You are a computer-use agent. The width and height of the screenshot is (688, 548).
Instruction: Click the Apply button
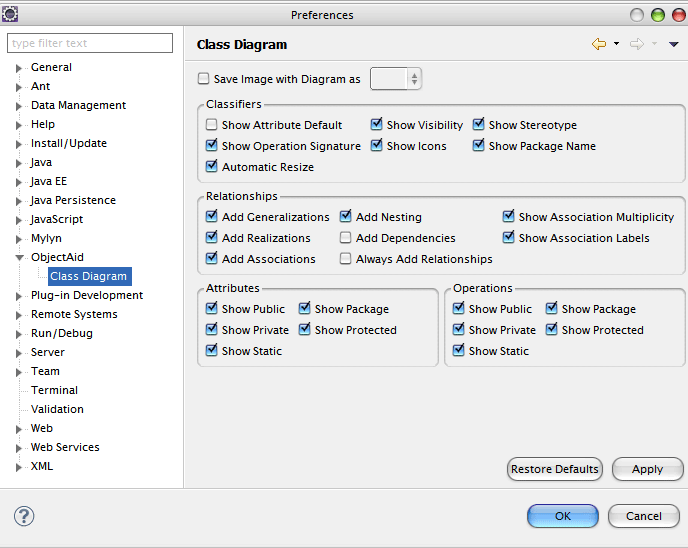pos(647,469)
